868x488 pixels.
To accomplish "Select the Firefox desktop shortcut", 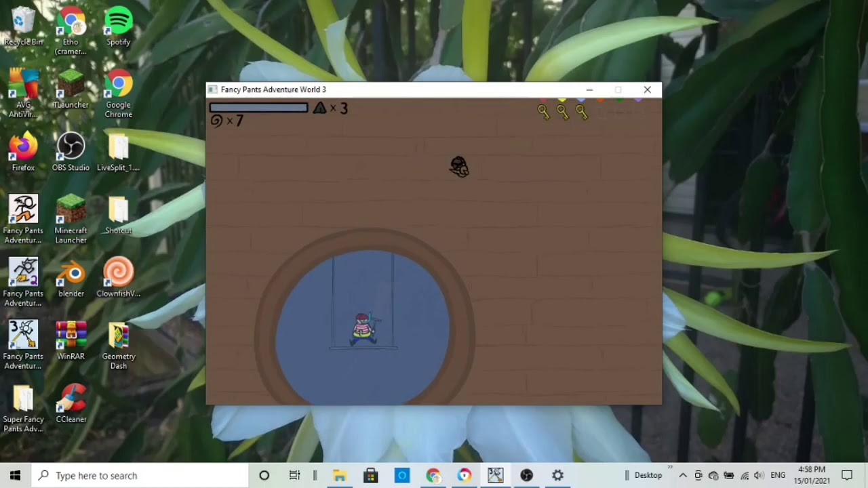I will point(23,152).
